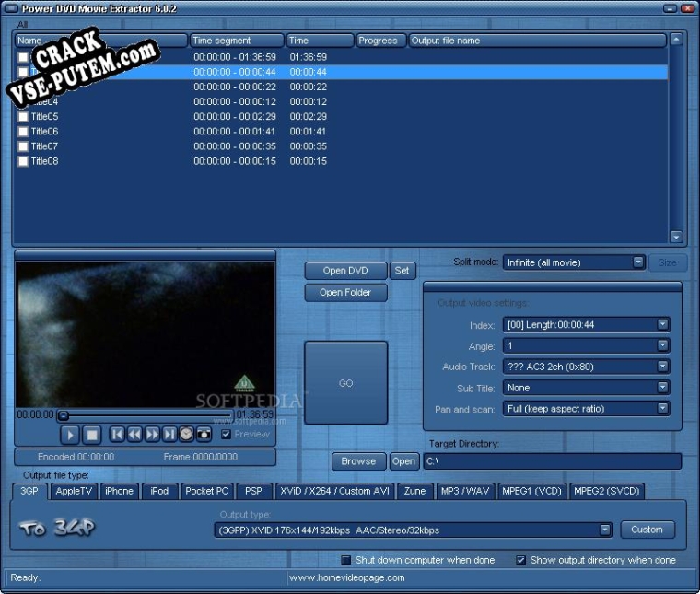This screenshot has height=594, width=700.
Task: Click the seek slider handle
Action: (64, 415)
